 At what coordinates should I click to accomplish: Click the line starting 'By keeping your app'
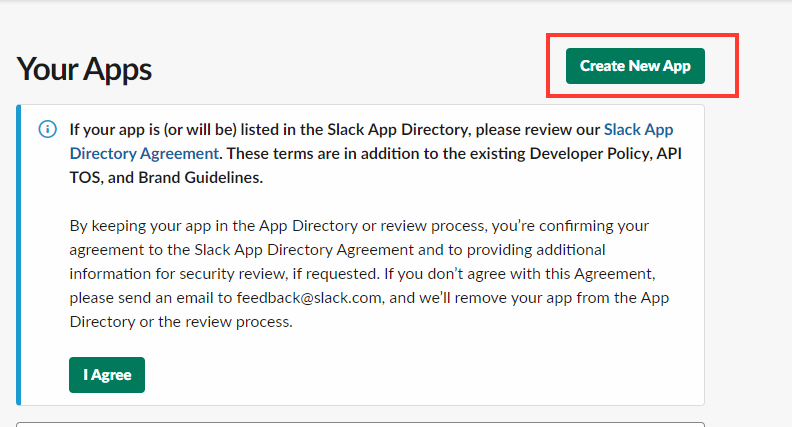(359, 226)
